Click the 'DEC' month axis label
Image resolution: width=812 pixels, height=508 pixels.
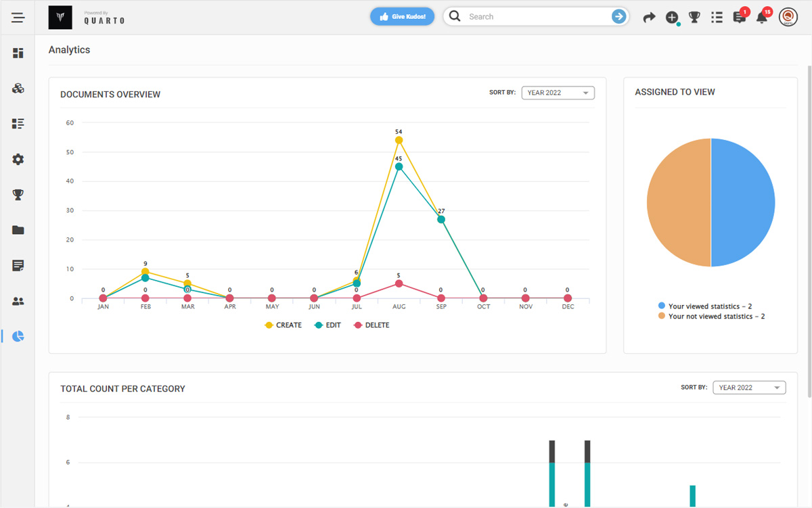pyautogui.click(x=568, y=307)
